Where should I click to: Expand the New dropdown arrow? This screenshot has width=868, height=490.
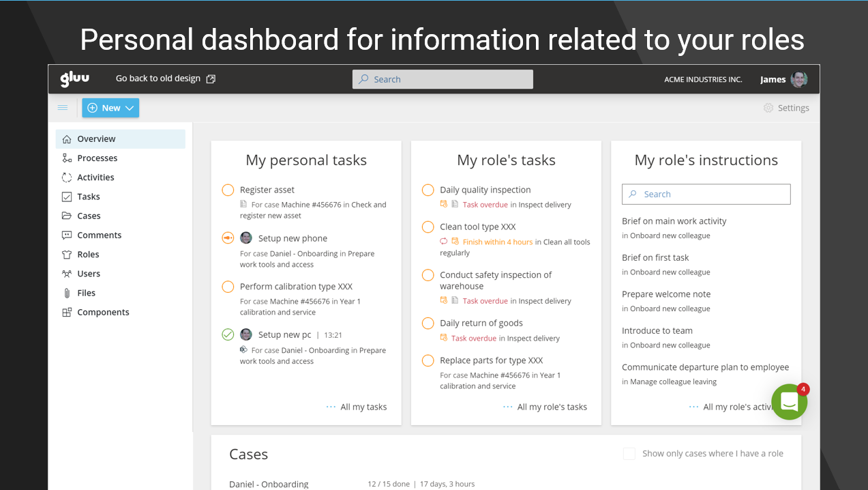130,108
